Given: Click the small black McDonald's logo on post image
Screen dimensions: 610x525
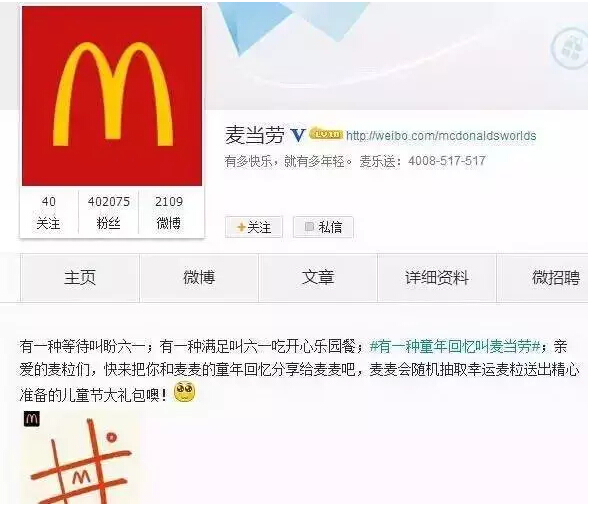Looking at the screenshot, I should point(32,419).
